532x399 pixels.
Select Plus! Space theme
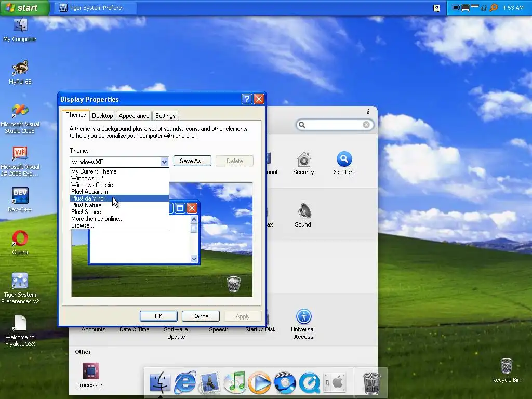(x=119, y=212)
